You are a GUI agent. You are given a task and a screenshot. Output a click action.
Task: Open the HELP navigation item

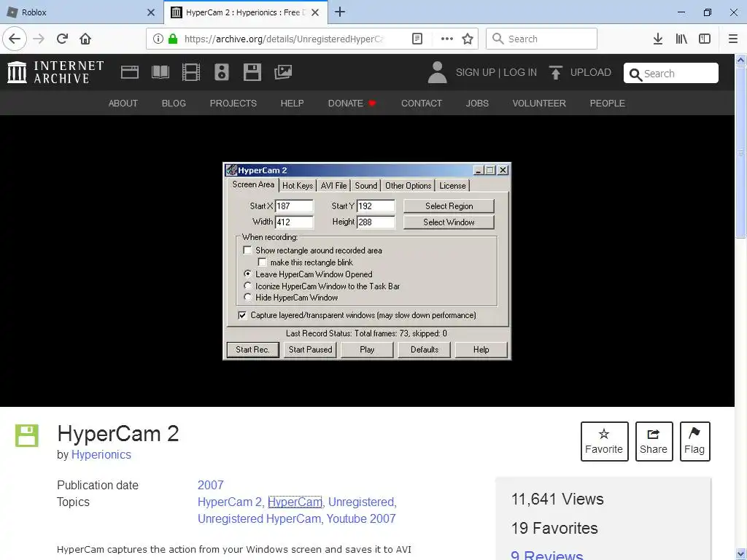[292, 104]
